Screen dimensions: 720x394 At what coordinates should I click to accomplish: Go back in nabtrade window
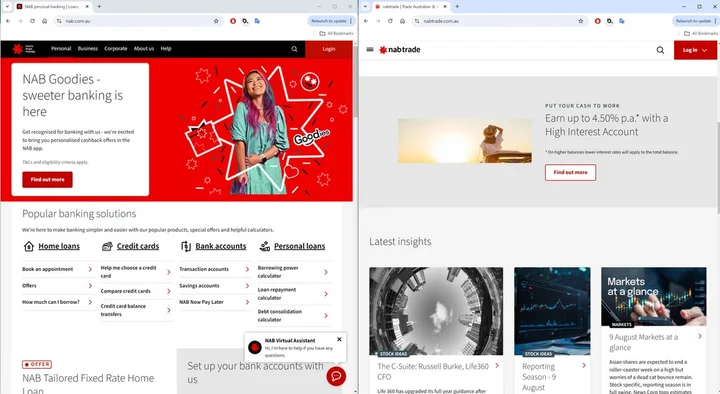366,21
